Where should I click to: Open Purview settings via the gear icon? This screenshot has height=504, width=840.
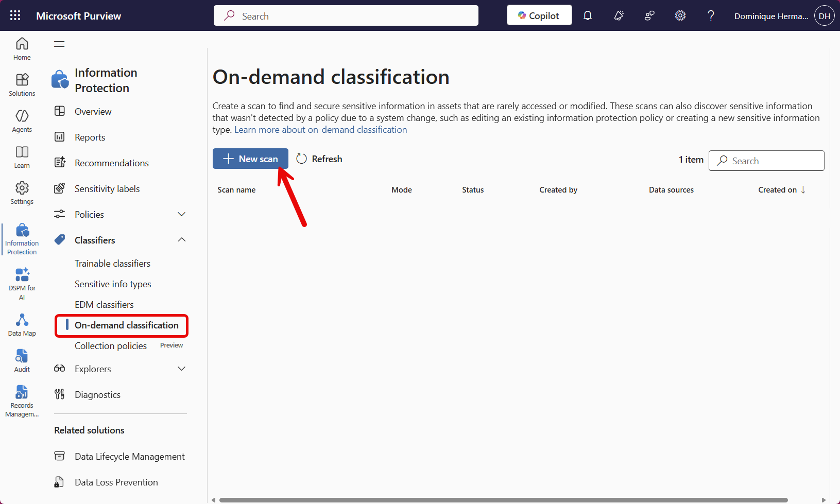tap(680, 15)
